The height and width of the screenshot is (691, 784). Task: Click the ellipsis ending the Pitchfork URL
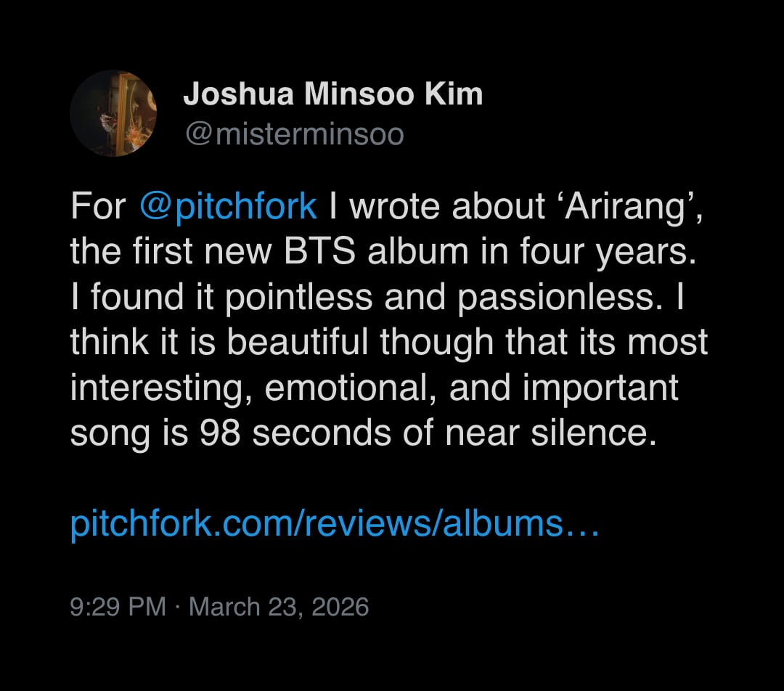click(x=581, y=524)
